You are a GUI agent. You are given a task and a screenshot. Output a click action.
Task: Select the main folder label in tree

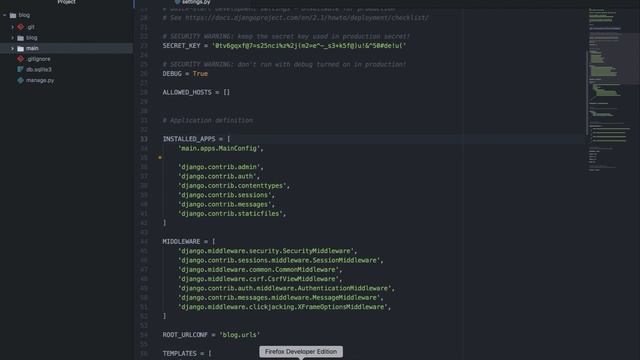[x=32, y=48]
